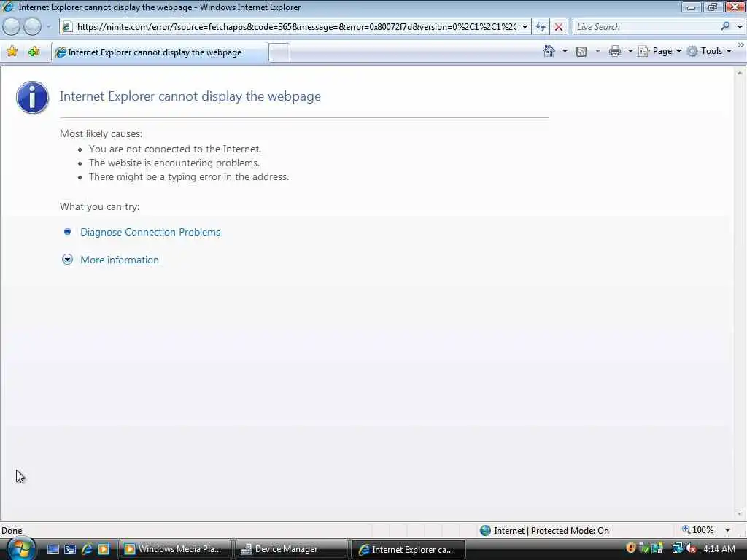Click the More information link text
Viewport: 747px width, 560px height.
click(x=120, y=260)
